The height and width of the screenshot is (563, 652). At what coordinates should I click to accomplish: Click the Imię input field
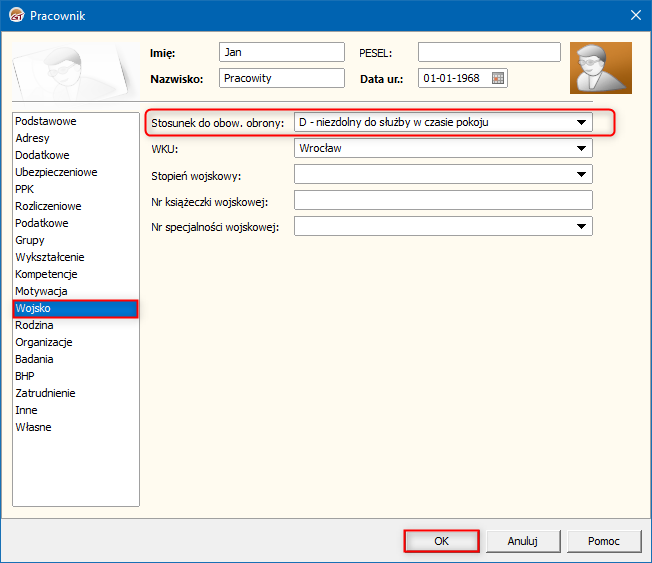[282, 52]
